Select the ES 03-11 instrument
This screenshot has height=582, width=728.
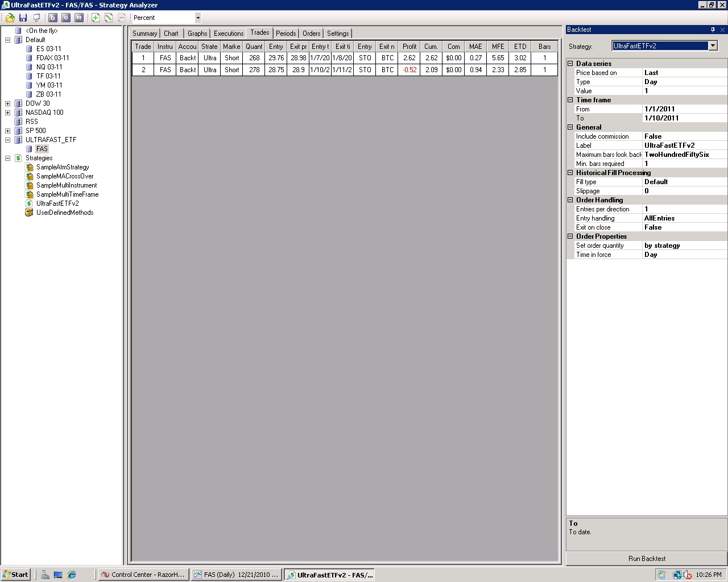48,49
